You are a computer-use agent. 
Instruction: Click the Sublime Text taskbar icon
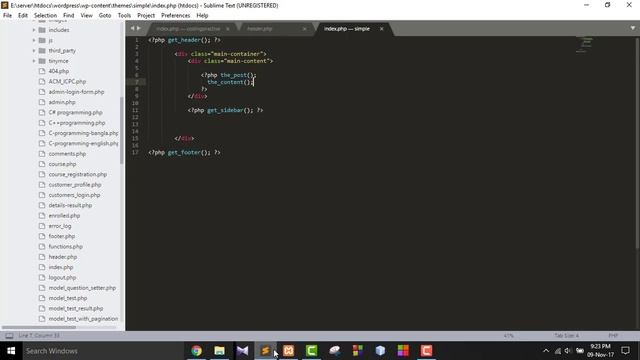click(x=265, y=351)
